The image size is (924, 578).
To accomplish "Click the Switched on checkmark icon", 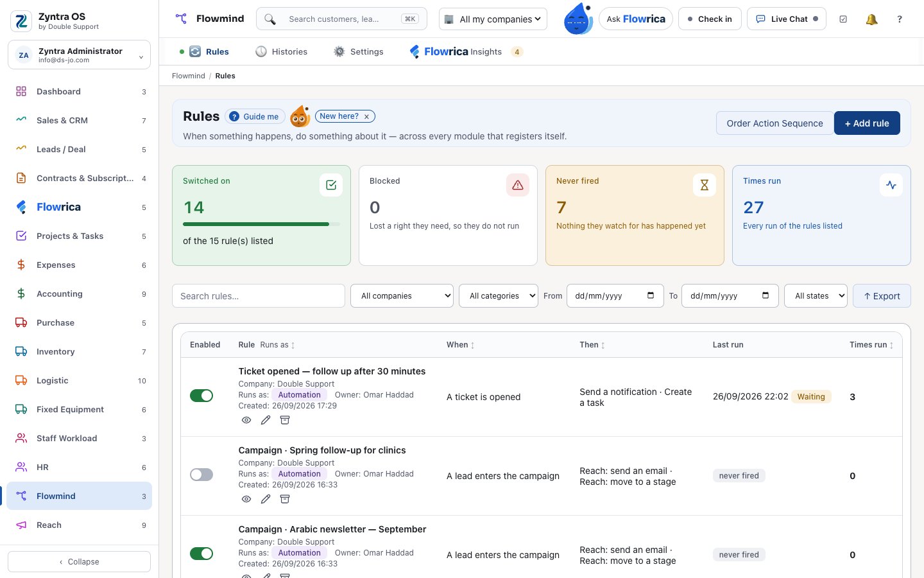I will (x=331, y=185).
